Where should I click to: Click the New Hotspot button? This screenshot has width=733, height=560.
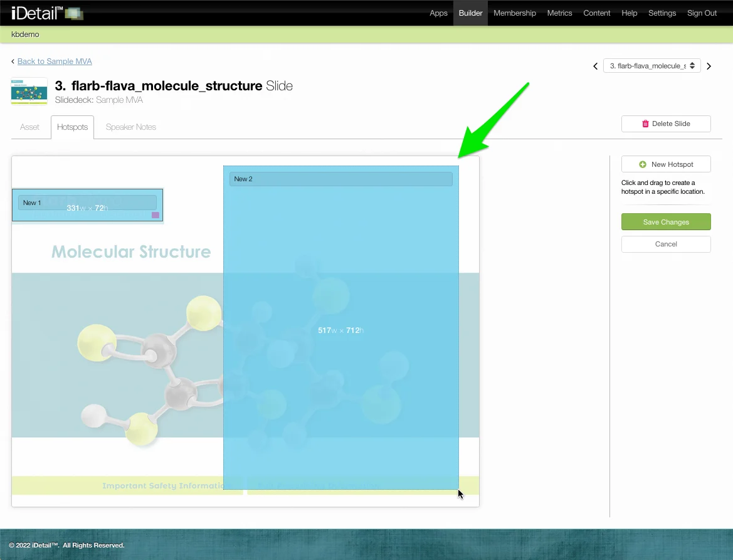(666, 164)
